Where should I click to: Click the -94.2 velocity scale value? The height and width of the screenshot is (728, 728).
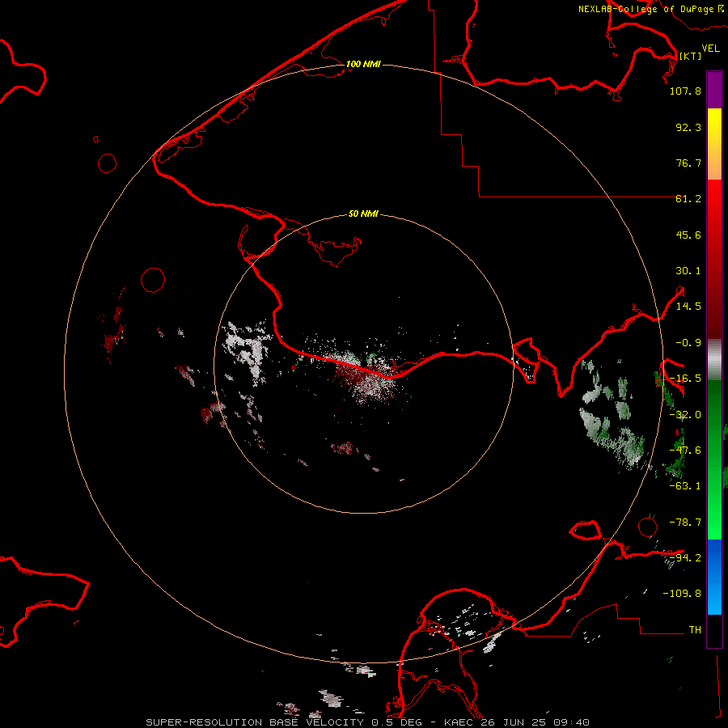coord(685,557)
